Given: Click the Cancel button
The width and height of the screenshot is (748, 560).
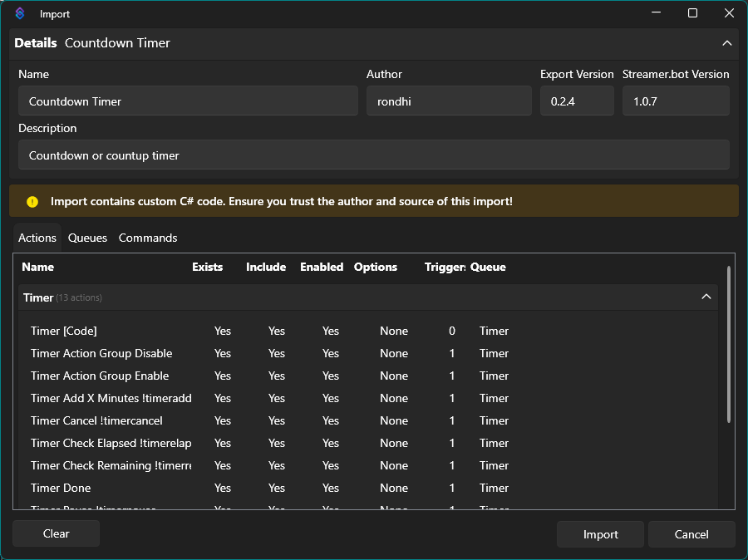Looking at the screenshot, I should [691, 534].
